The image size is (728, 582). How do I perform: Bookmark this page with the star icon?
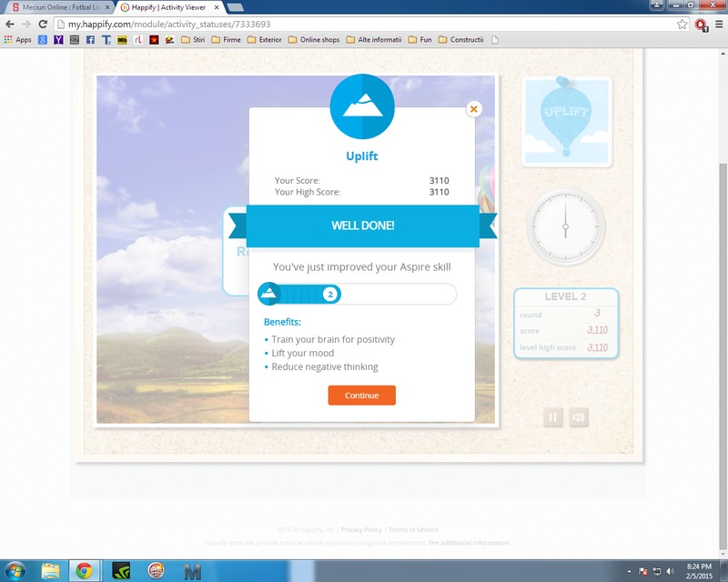(682, 25)
